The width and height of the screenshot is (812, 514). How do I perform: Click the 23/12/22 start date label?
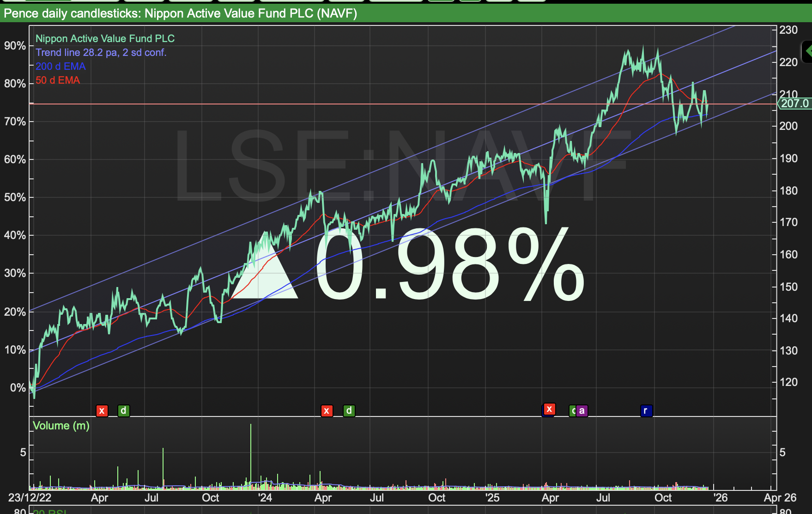click(30, 498)
